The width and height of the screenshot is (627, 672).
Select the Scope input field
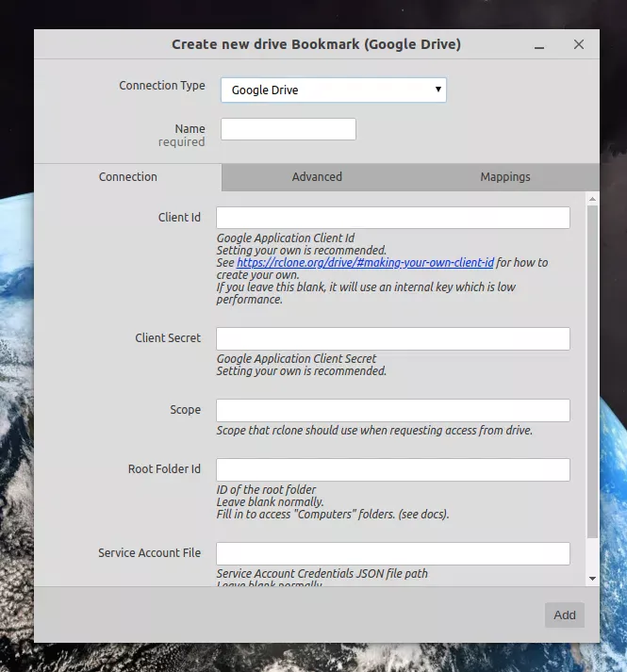point(393,410)
